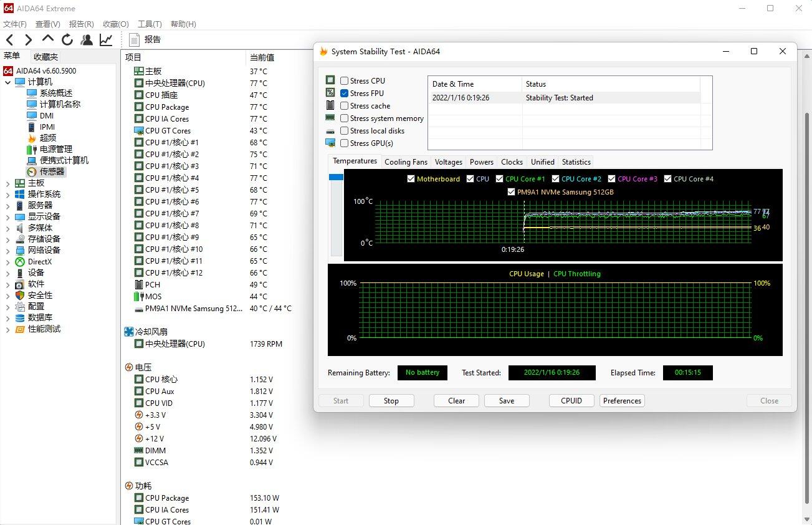
Task: Switch to the 收藏夹 favorites tab
Action: [x=45, y=57]
